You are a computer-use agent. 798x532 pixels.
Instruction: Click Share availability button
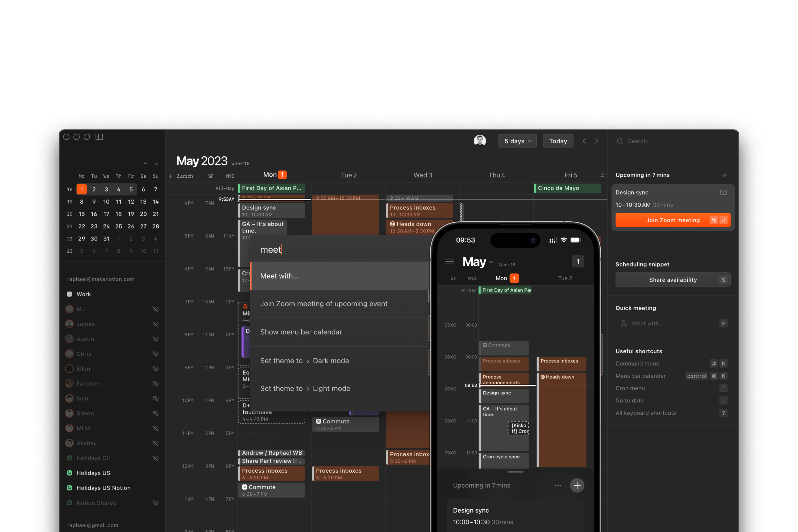(x=672, y=280)
